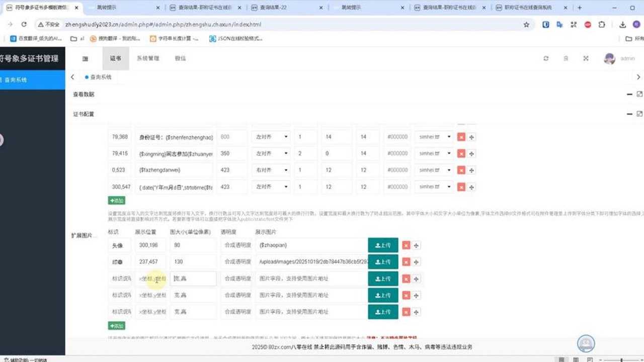The width and height of the screenshot is (644, 362).
Task: Open the admin user avatar
Action: (610, 59)
